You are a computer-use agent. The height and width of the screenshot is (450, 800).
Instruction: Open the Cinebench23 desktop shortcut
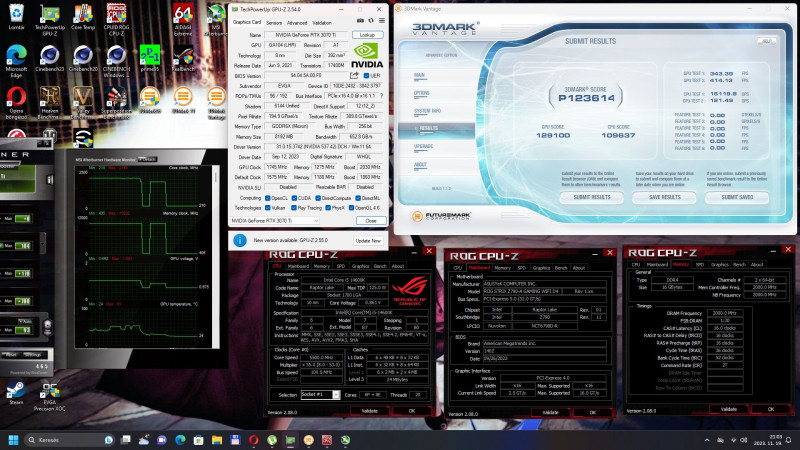49,58
